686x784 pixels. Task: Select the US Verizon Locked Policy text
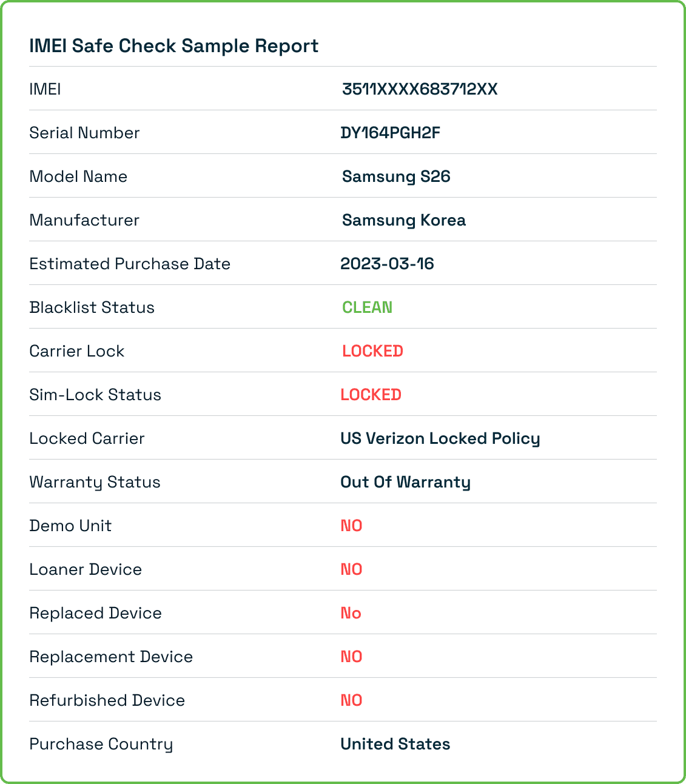[x=440, y=438]
